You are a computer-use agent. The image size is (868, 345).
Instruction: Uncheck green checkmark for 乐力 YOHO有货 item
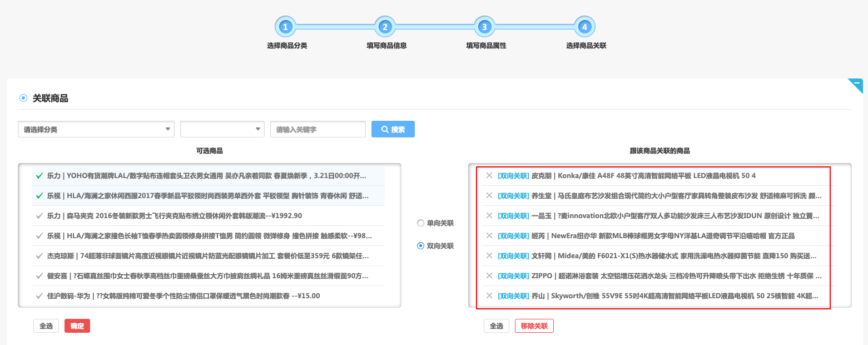click(39, 175)
